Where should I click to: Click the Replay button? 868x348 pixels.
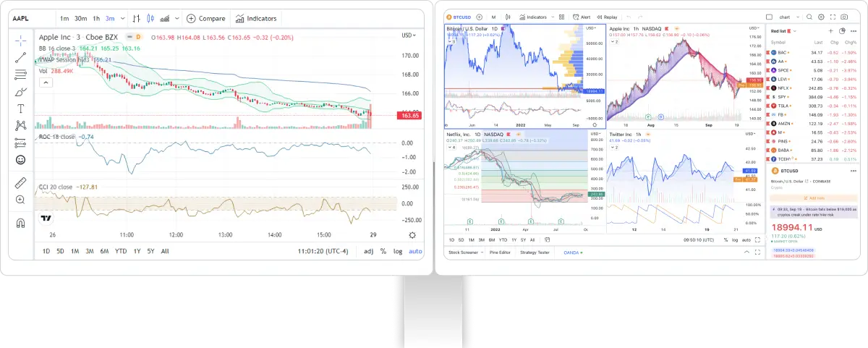point(607,17)
